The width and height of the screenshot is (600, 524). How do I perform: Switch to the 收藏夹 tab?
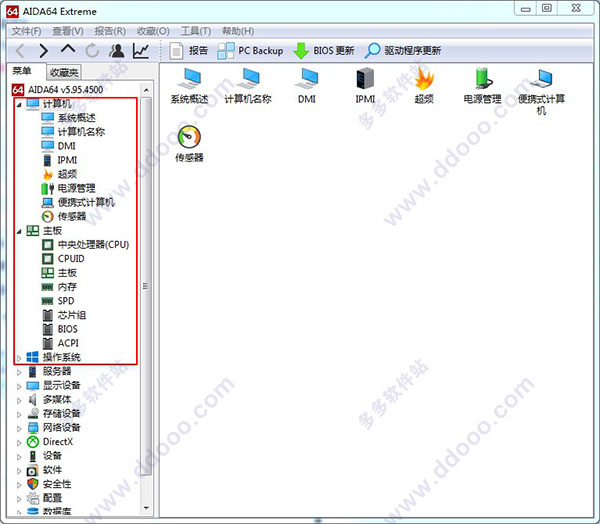[64, 72]
